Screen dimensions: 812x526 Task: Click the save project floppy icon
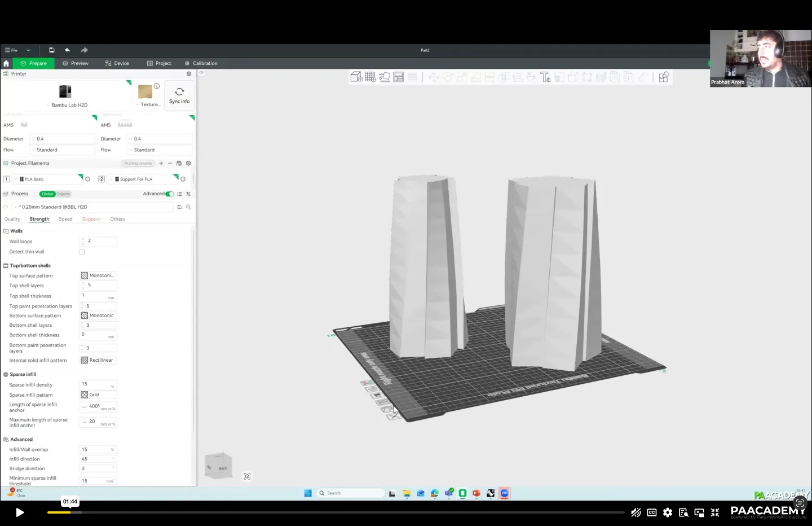[51, 50]
